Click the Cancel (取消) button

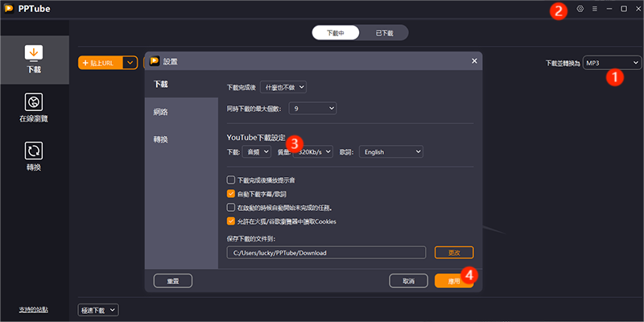click(x=408, y=281)
